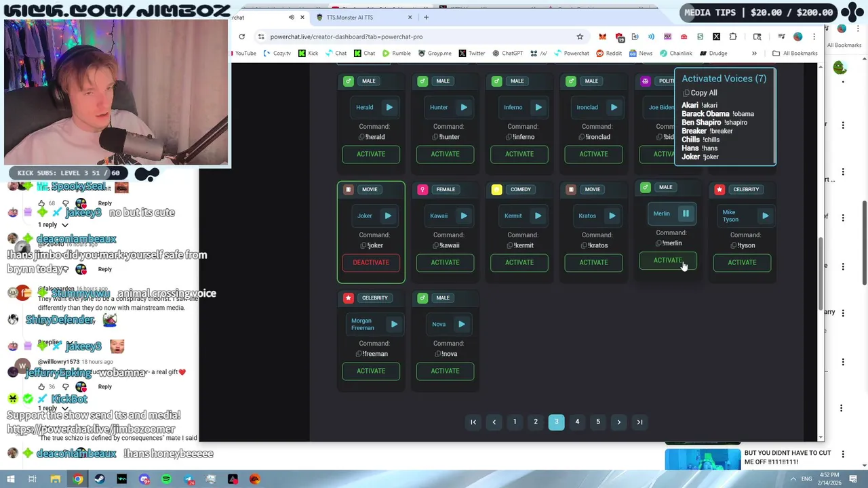Open Spotify from the taskbar
The width and height of the screenshot is (868, 488).
(166, 479)
